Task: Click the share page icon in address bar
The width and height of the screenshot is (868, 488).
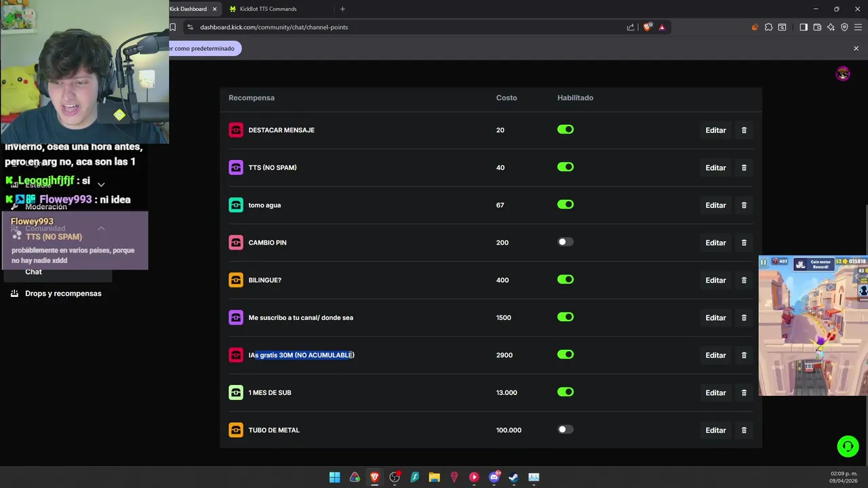Action: click(x=631, y=27)
